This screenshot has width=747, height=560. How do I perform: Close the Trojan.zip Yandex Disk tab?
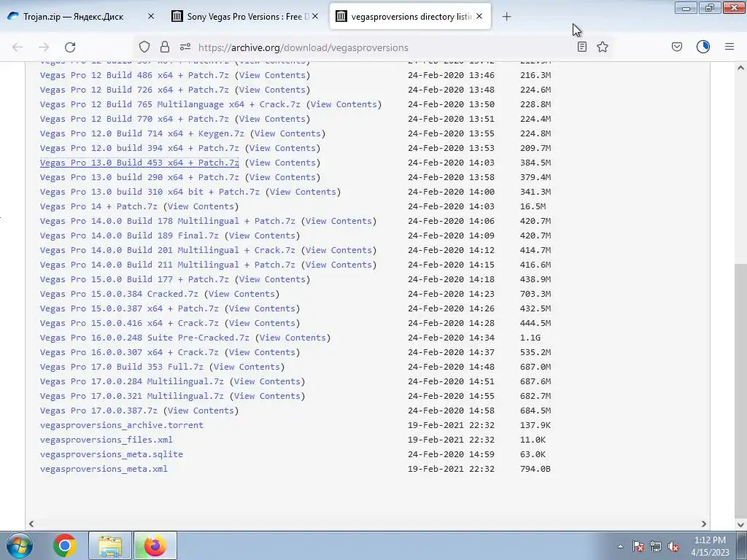[x=151, y=16]
